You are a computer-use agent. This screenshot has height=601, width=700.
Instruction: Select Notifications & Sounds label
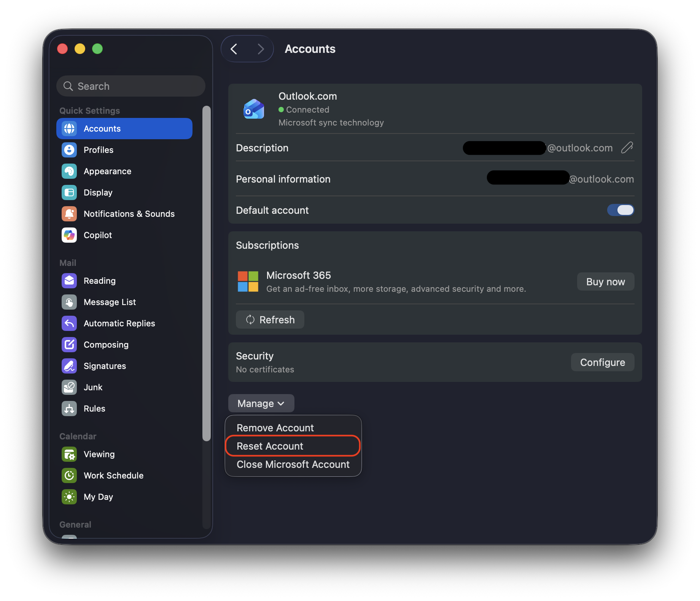(129, 214)
